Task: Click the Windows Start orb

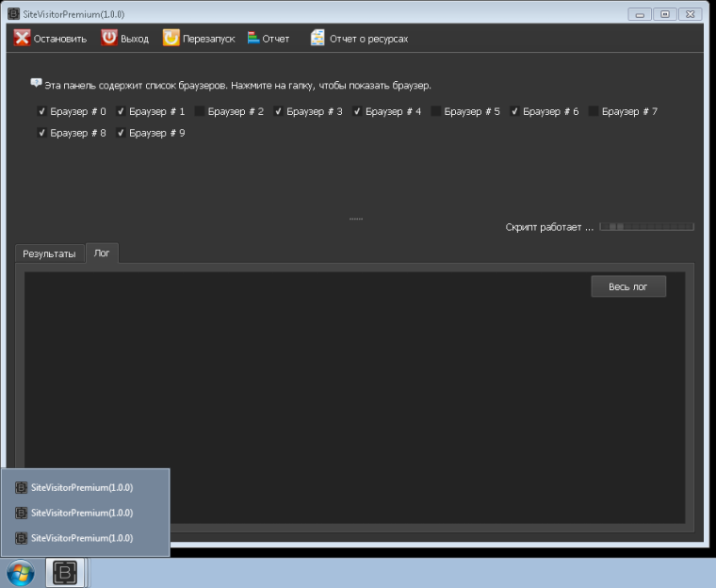Action: point(20,572)
